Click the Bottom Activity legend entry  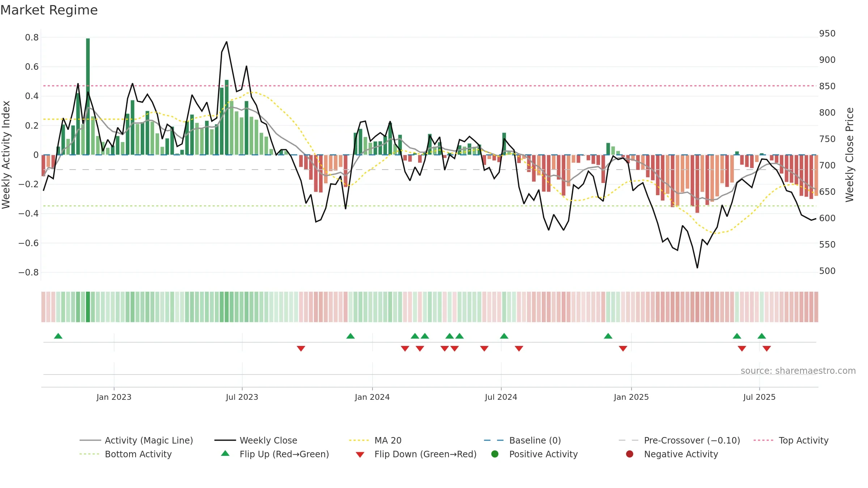pos(125,454)
